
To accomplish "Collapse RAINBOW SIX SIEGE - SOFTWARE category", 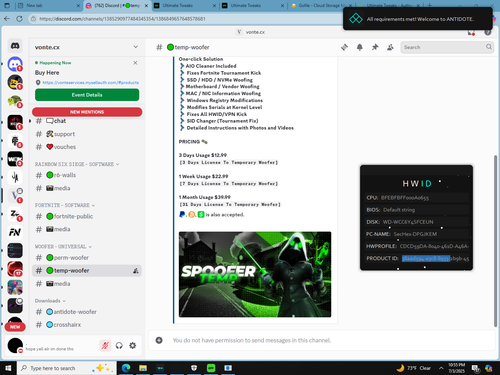I will coord(77,164).
